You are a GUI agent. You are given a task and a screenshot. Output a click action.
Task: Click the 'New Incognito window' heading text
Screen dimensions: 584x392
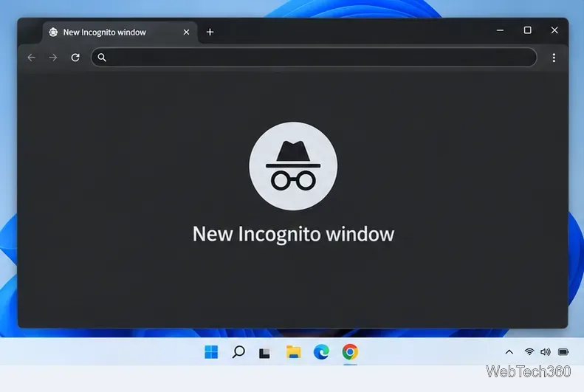[294, 234]
